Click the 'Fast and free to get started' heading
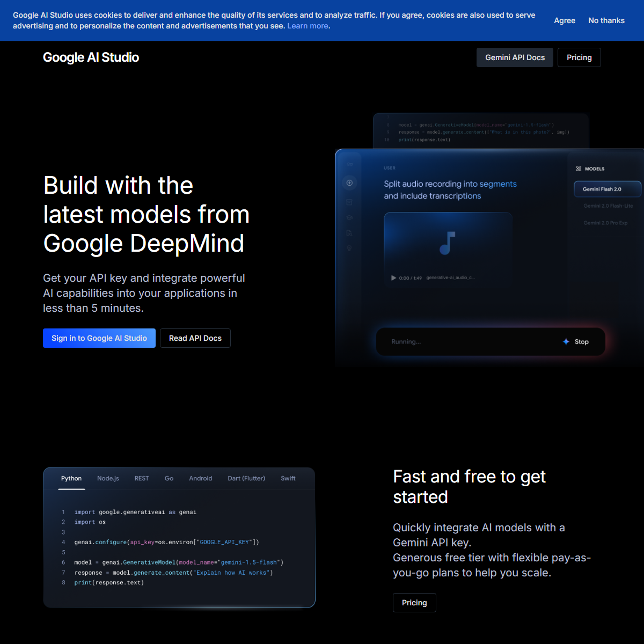The height and width of the screenshot is (644, 644). [470, 487]
